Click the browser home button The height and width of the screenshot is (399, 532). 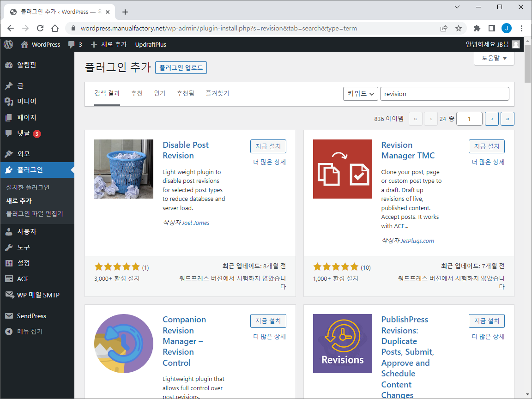click(55, 28)
